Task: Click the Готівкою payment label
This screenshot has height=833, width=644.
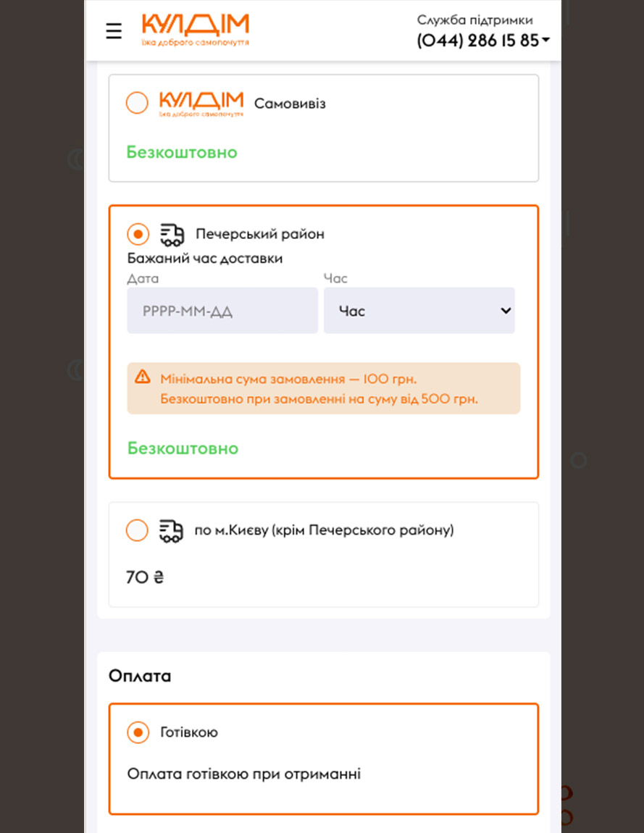Action: click(x=189, y=732)
